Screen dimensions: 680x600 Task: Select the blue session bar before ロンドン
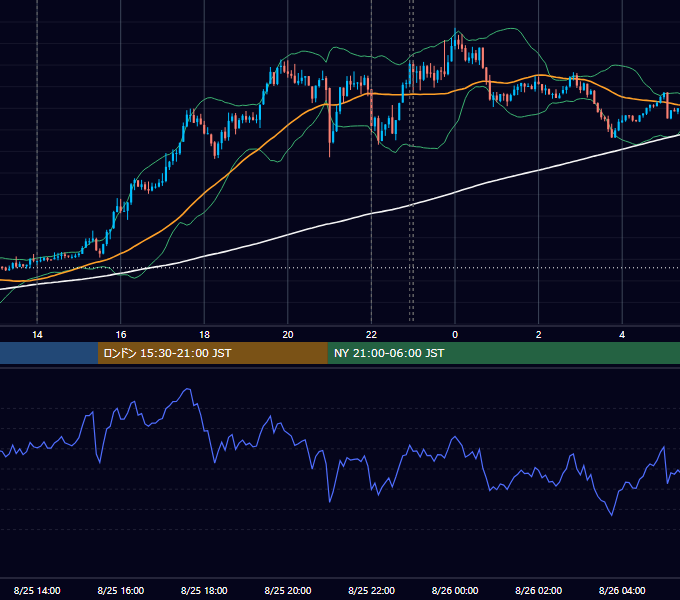[49, 353]
